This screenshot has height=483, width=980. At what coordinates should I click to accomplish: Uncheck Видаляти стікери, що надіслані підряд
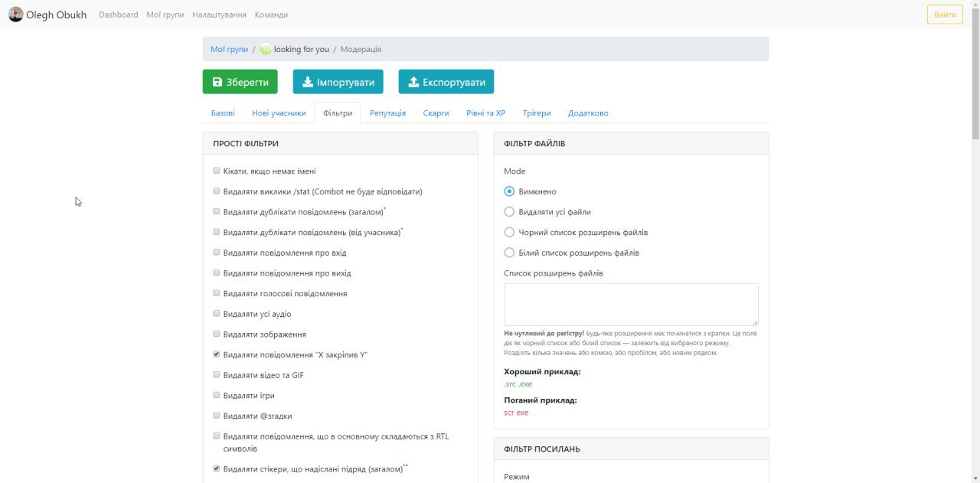217,468
